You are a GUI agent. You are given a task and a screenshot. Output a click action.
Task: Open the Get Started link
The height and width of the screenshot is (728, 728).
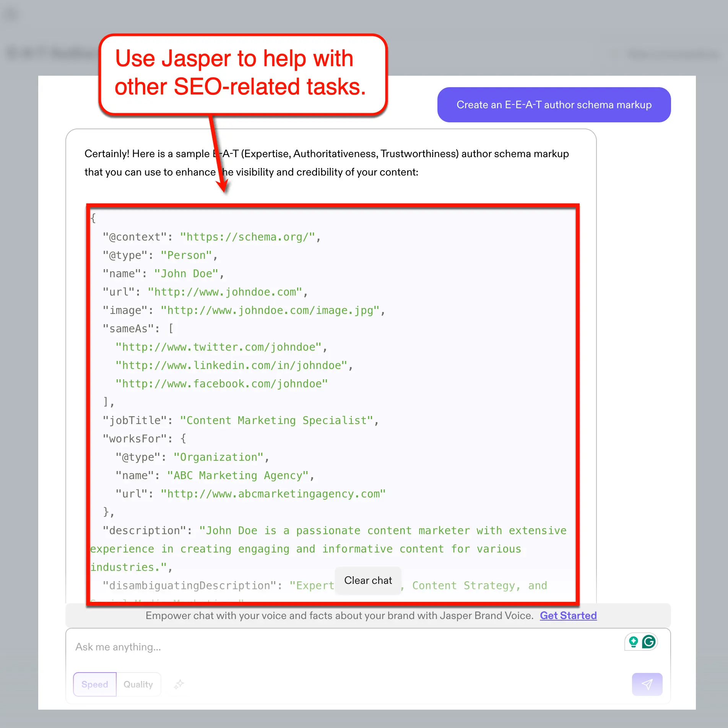click(x=568, y=615)
